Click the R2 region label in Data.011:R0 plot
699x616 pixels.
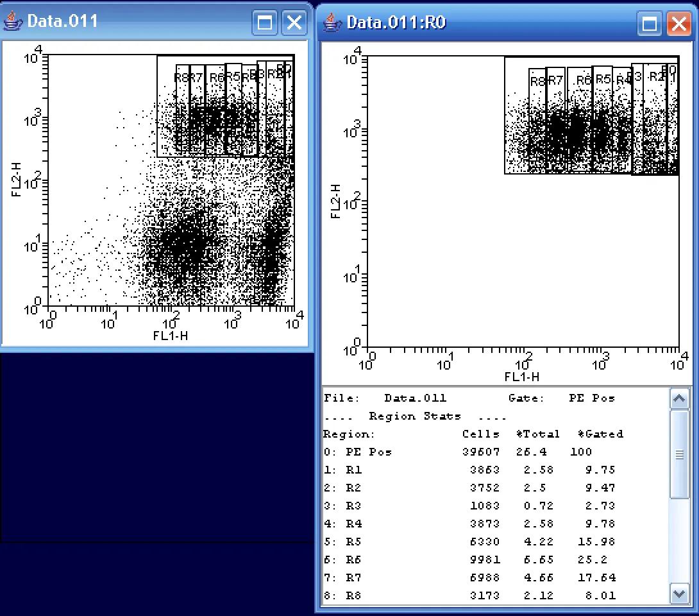coord(656,76)
